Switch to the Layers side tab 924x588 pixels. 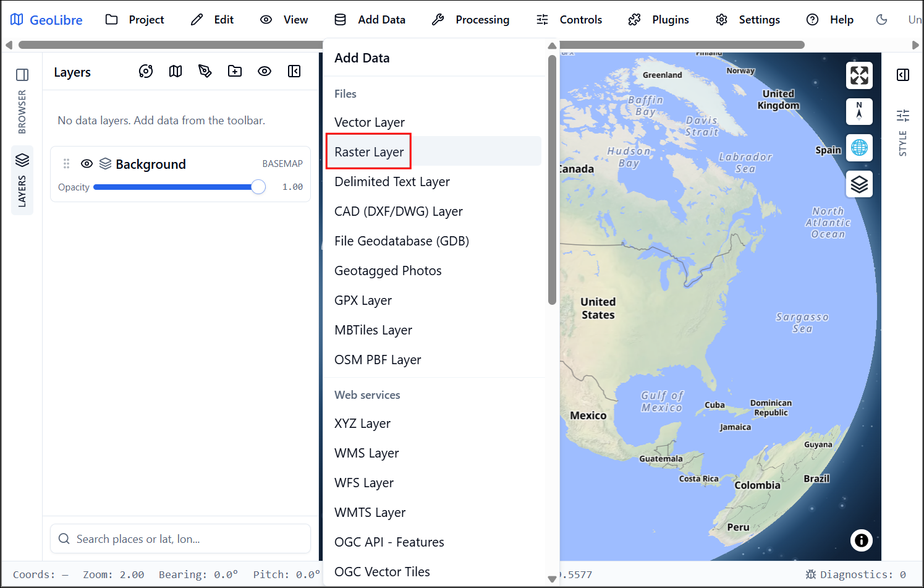tap(22, 180)
